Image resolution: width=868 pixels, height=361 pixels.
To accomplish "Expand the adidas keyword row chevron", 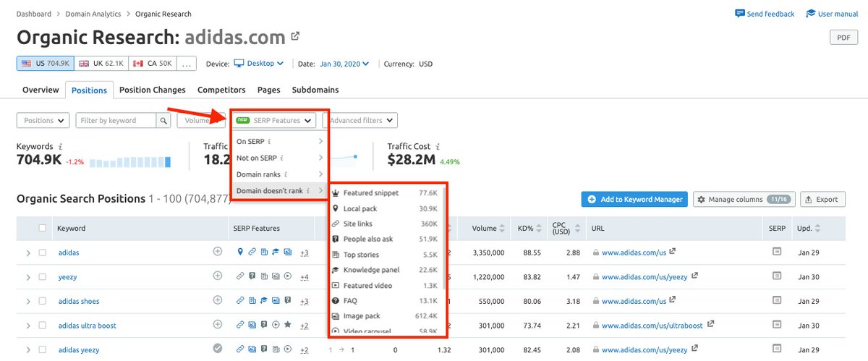I will [x=28, y=252].
